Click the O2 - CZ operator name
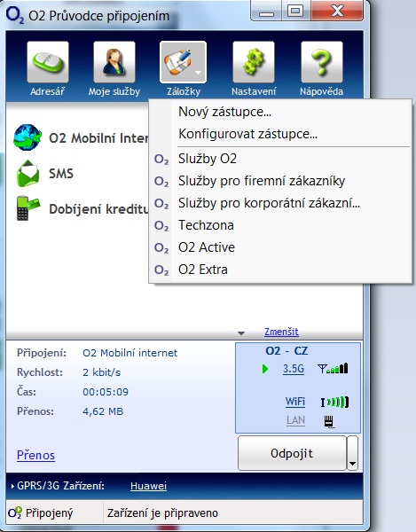Image resolution: width=416 pixels, height=532 pixels. coord(286,351)
